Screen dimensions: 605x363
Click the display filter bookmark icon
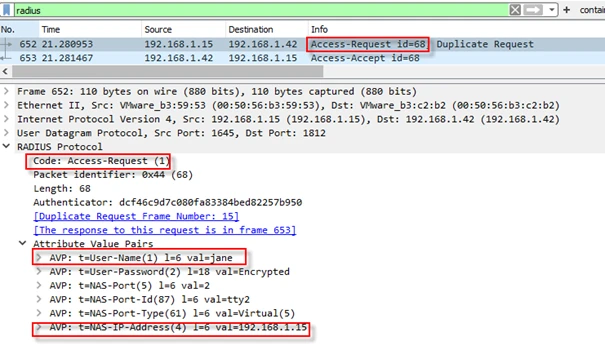[7, 10]
